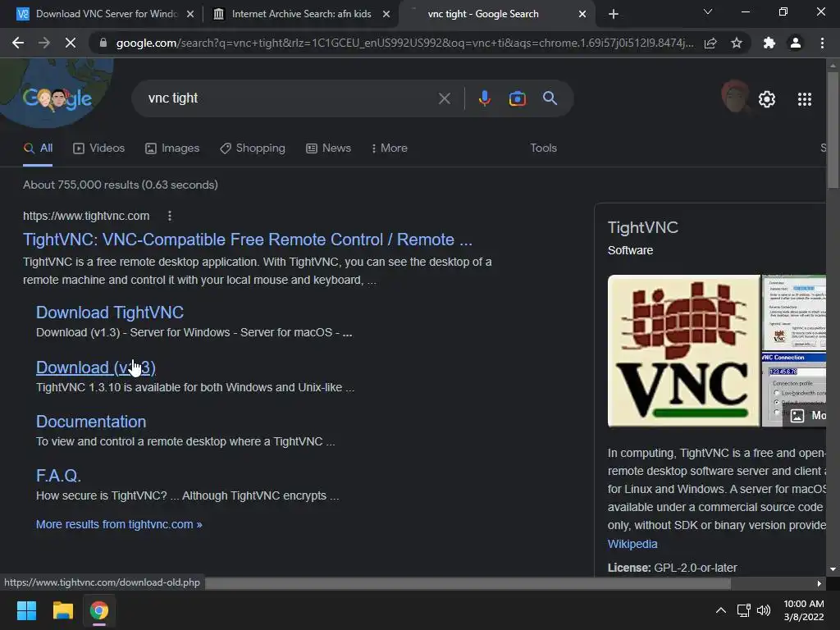Click the Google doodle logo

57,98
